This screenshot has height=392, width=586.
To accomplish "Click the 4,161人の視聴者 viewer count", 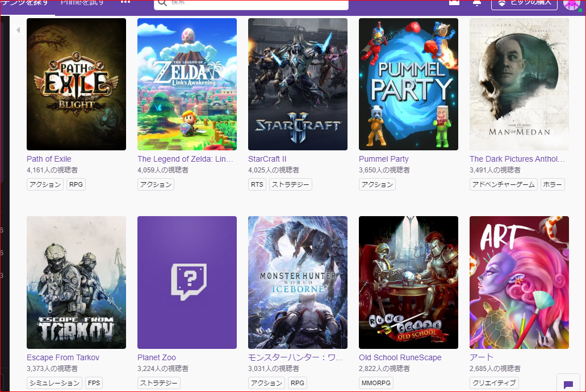I will coord(52,170).
